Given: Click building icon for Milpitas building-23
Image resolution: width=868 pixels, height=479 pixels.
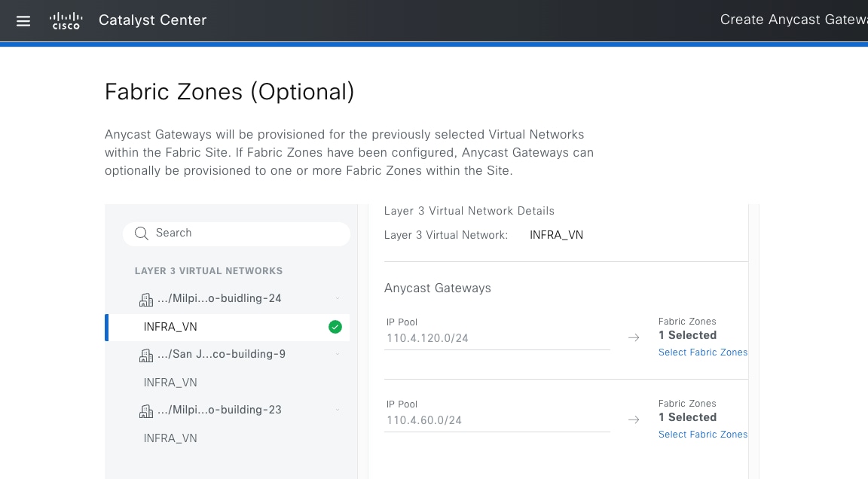Looking at the screenshot, I should [146, 410].
